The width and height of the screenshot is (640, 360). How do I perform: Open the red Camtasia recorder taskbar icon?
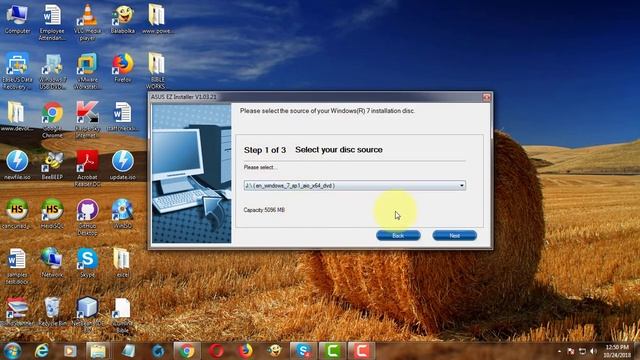tap(361, 351)
